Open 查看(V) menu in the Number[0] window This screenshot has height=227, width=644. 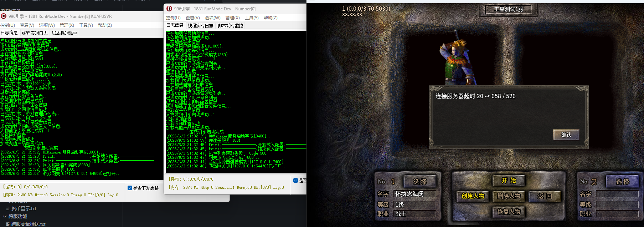(x=192, y=17)
